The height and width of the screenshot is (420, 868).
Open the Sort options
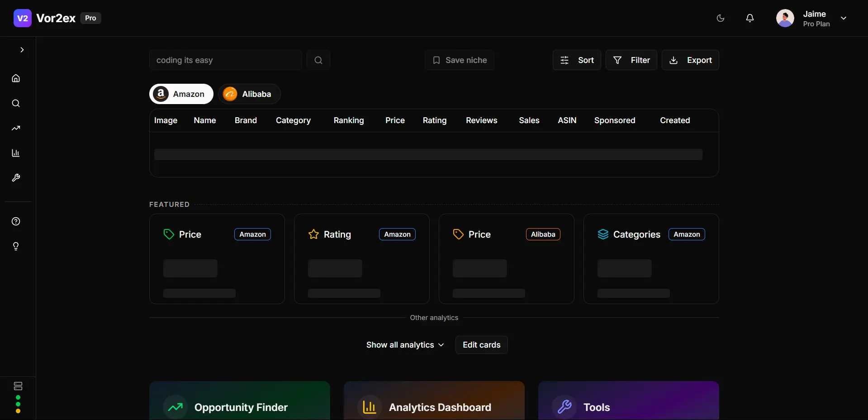click(x=577, y=60)
